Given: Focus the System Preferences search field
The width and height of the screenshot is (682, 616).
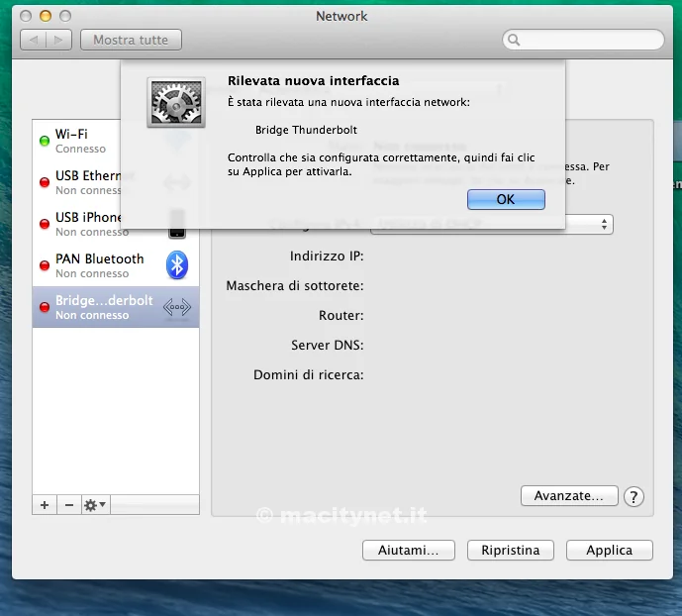Looking at the screenshot, I should pyautogui.click(x=583, y=40).
